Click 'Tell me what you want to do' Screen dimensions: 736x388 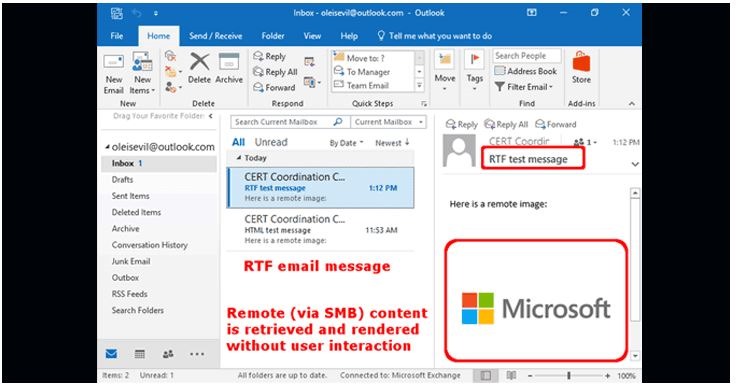click(435, 36)
